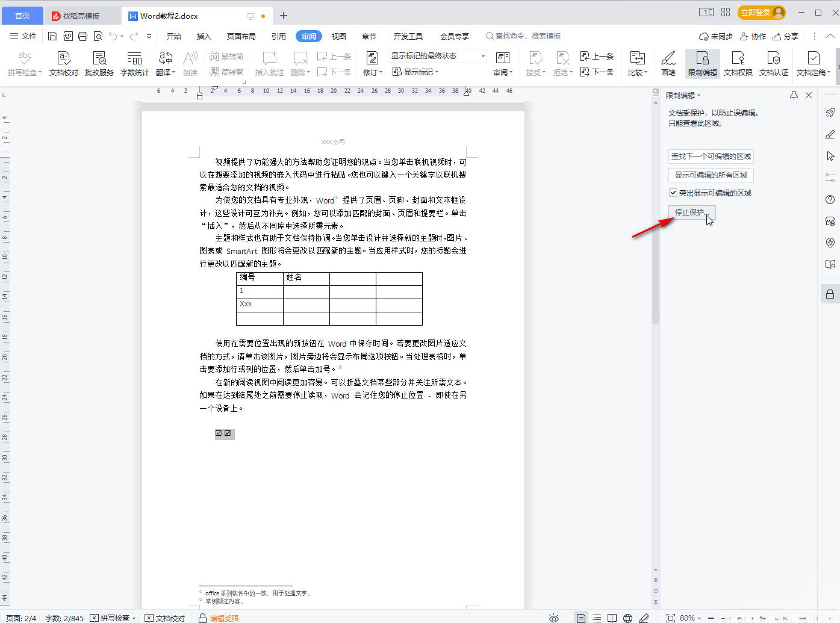Open 限制编辑 panel title dropdown

pos(698,95)
